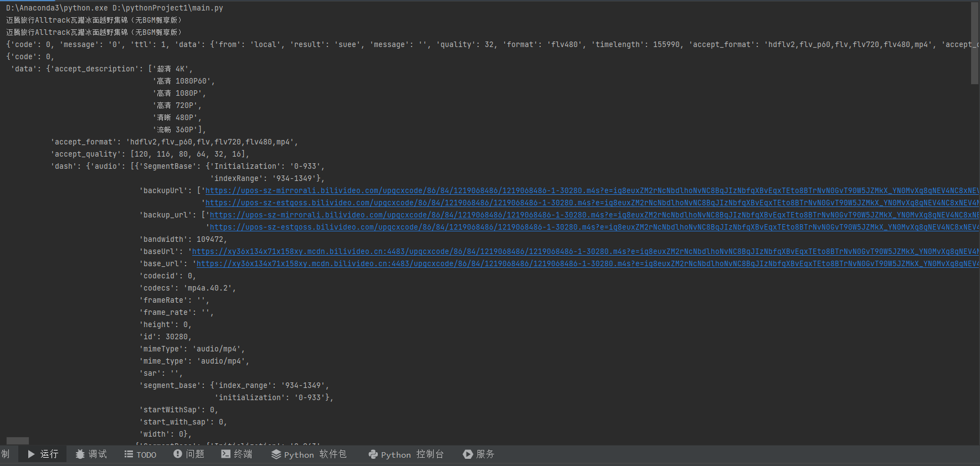The image size is (980, 466).
Task: Click the 'dash' 'audio' SegmentBase line
Action: tap(187, 167)
